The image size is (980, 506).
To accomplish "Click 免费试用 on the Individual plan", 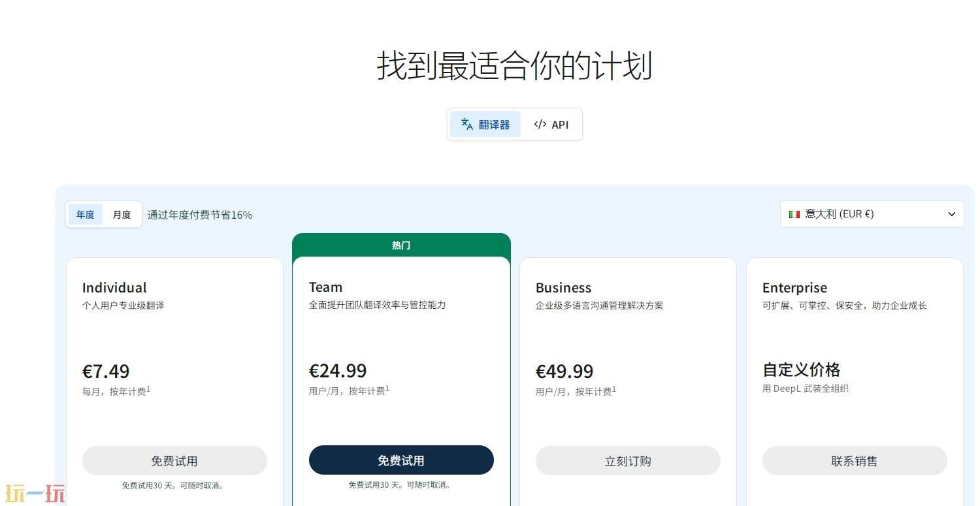I will pyautogui.click(x=174, y=460).
